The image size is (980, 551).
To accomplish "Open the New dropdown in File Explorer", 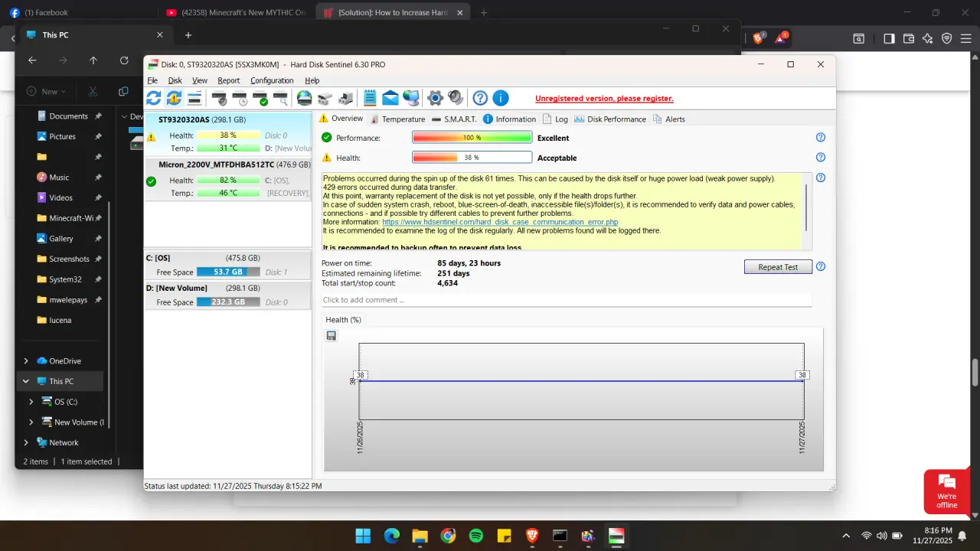I will click(x=46, y=91).
